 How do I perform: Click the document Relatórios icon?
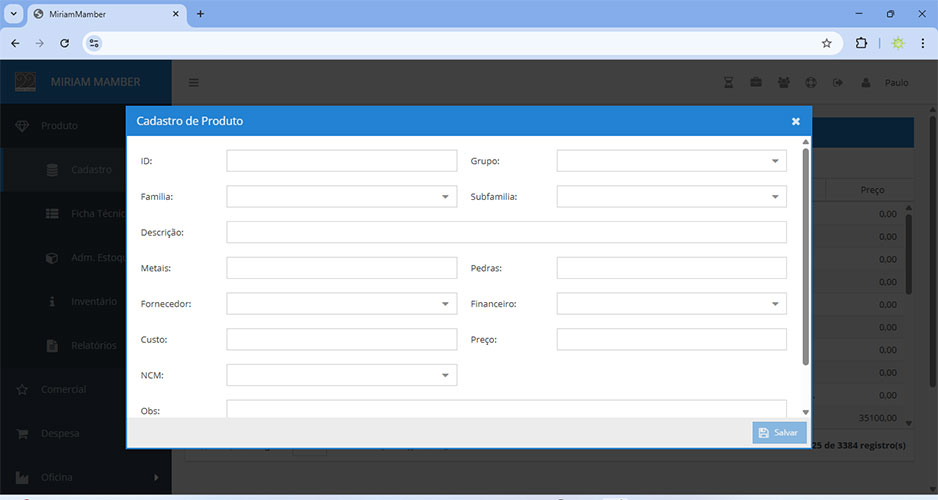[x=52, y=346]
